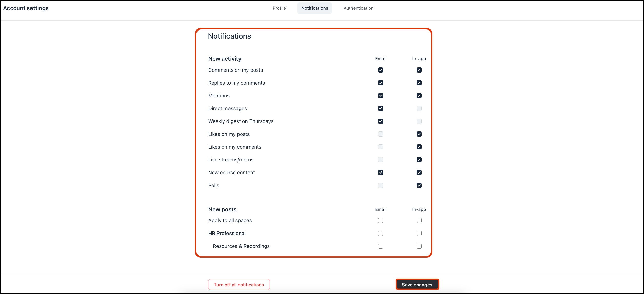Click Turn off all notifications

(239, 285)
